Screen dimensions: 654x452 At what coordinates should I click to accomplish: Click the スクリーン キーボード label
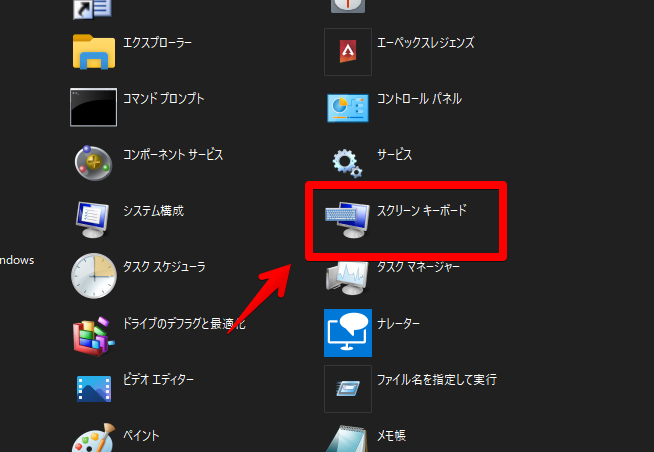pyautogui.click(x=422, y=211)
